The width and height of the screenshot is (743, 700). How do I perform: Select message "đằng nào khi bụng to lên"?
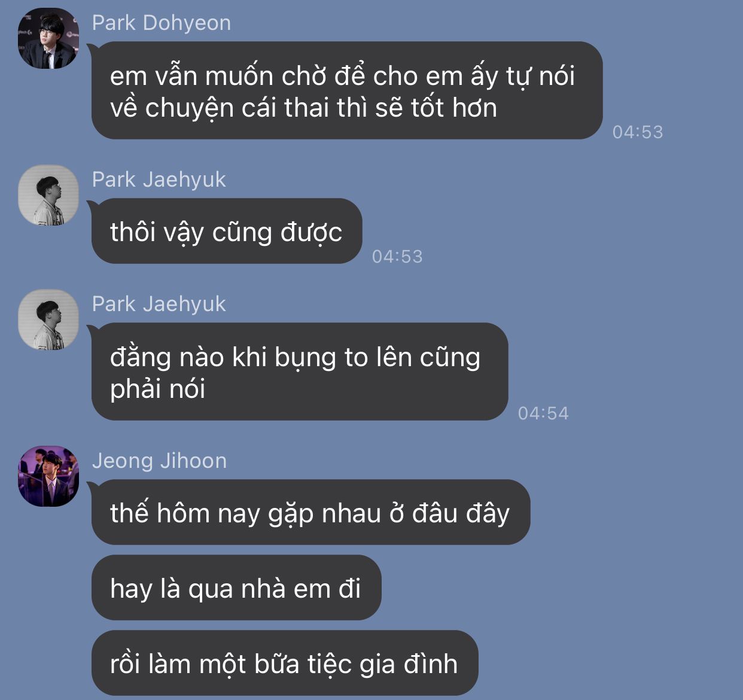(300, 372)
